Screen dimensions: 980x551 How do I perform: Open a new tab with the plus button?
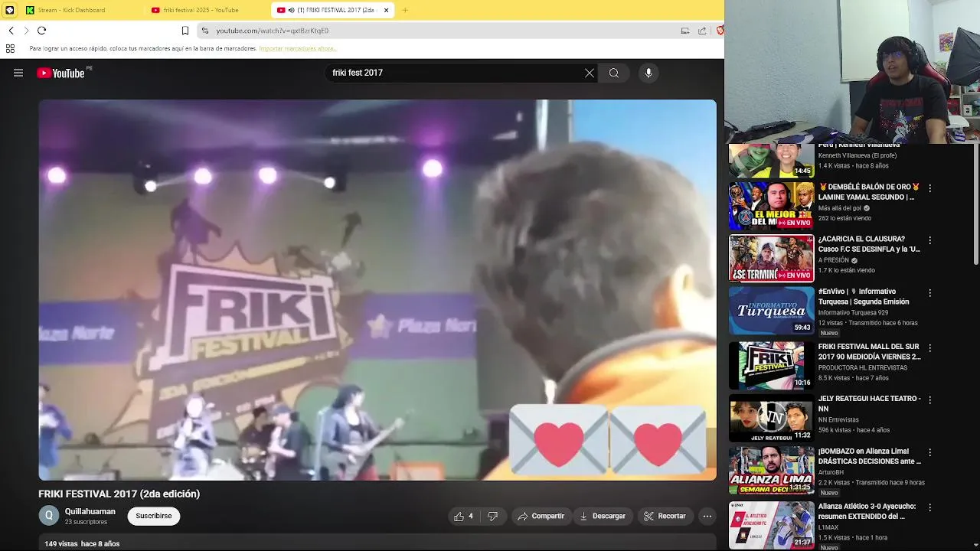pos(405,10)
